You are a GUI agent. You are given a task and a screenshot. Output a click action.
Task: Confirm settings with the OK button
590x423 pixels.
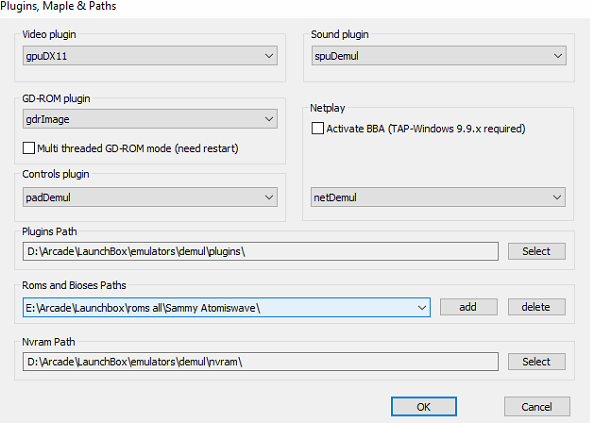click(x=424, y=406)
